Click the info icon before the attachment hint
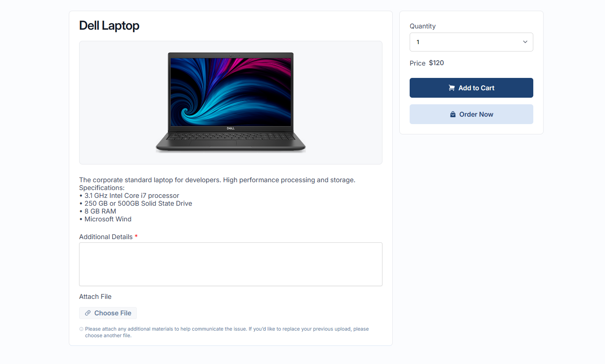This screenshot has width=605, height=364. click(81, 329)
